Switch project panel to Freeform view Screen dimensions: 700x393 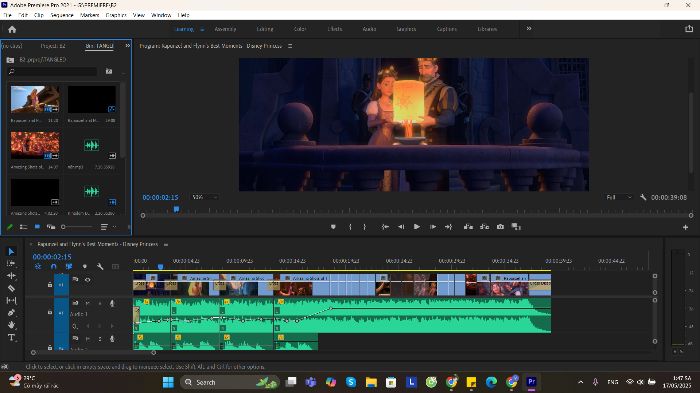51,227
